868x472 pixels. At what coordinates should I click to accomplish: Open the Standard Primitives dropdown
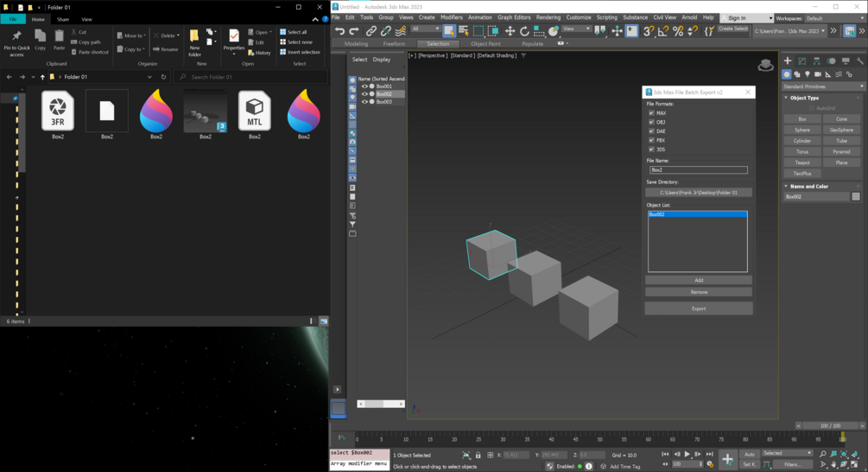click(x=823, y=86)
